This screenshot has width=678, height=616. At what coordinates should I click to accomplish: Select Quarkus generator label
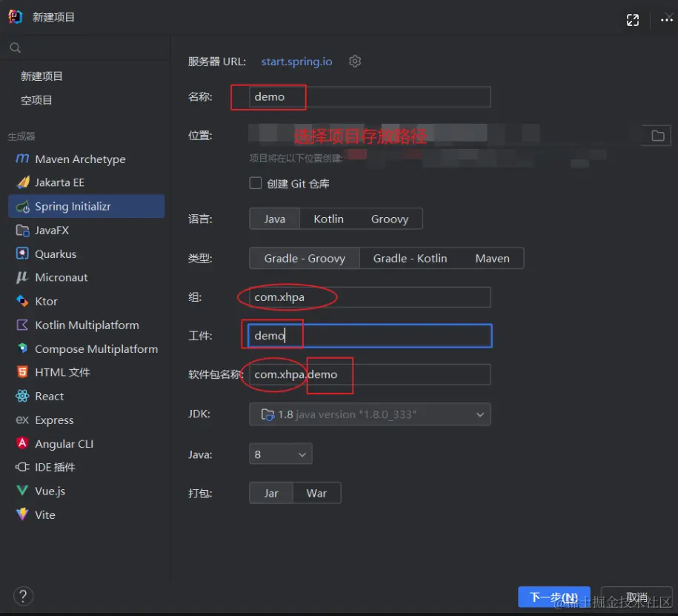tap(56, 254)
